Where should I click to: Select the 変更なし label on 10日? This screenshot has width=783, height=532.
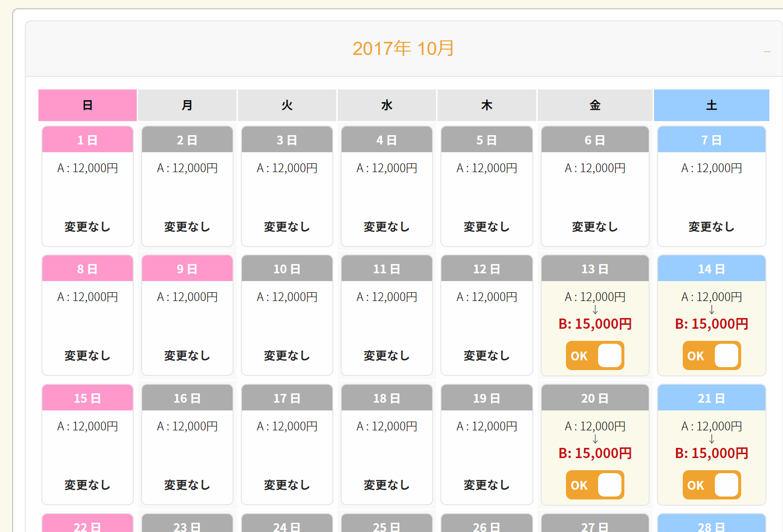(x=287, y=355)
